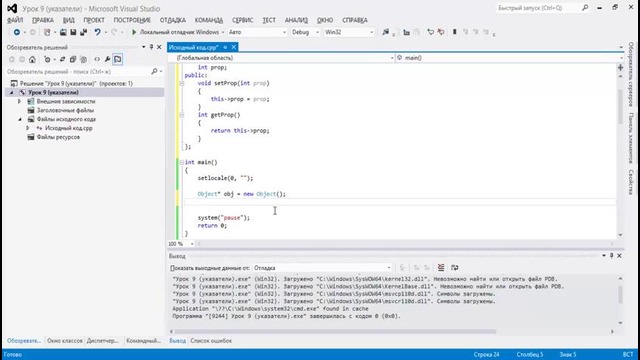Toggle bookmark using the toolbar icon
640x360 pixels.
pos(454,32)
